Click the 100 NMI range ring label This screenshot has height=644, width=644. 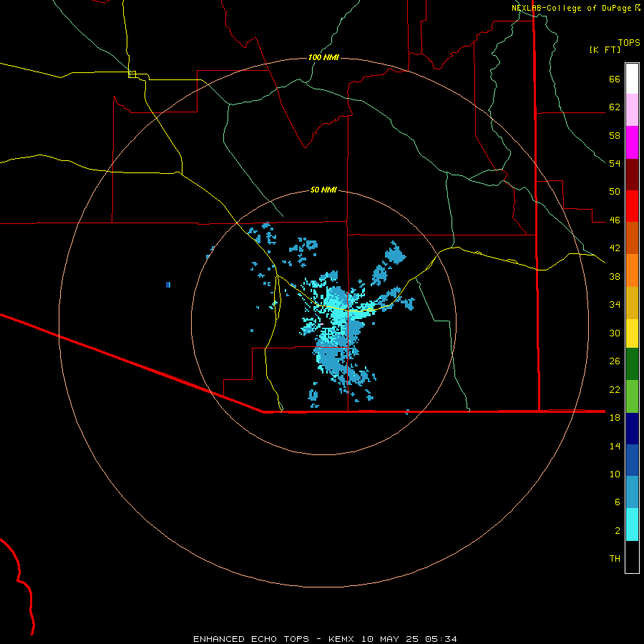323,57
